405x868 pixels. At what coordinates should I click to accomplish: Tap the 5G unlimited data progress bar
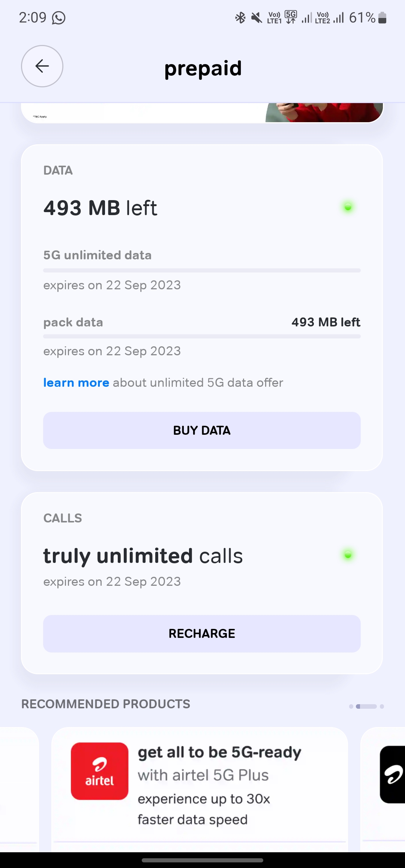coord(202,270)
